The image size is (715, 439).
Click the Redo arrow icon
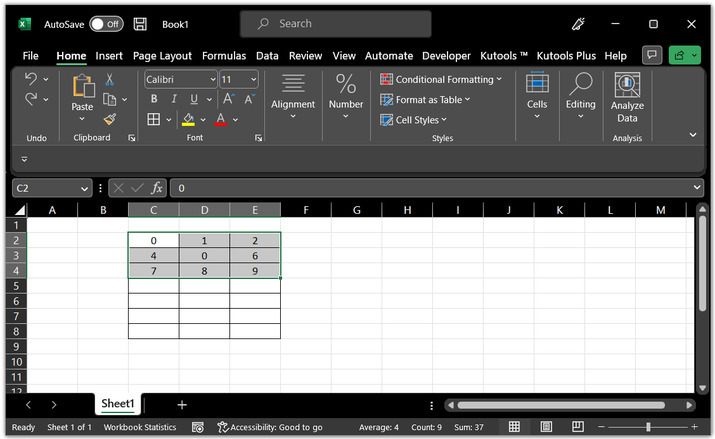coord(31,99)
